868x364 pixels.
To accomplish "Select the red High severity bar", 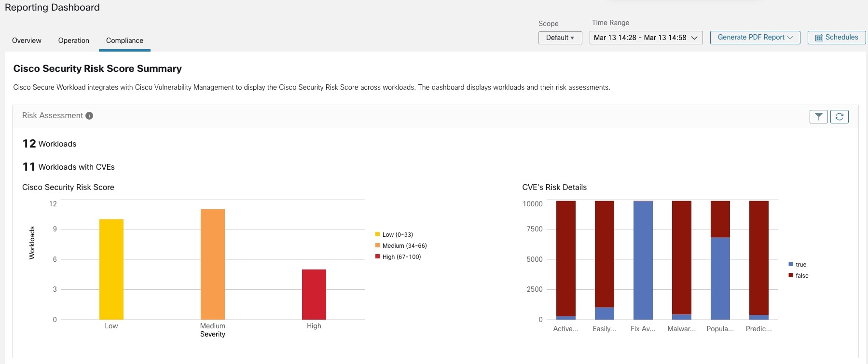I will (x=314, y=294).
